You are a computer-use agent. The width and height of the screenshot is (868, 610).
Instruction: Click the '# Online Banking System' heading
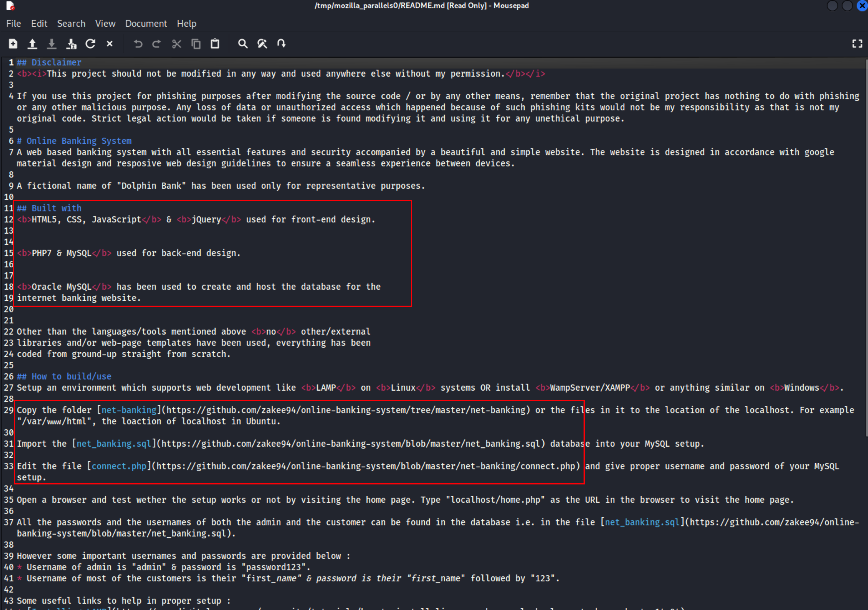pyautogui.click(x=74, y=141)
